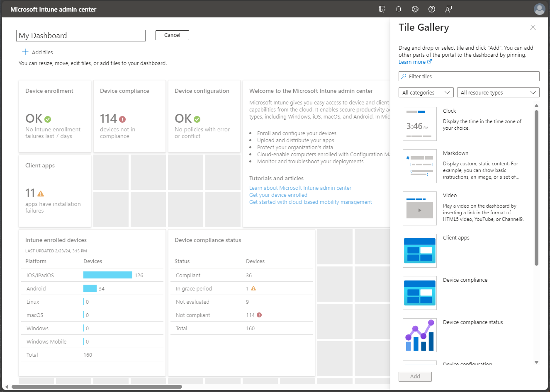Click the Markdown tile name in gallery
The width and height of the screenshot is (550, 392).
click(x=455, y=153)
